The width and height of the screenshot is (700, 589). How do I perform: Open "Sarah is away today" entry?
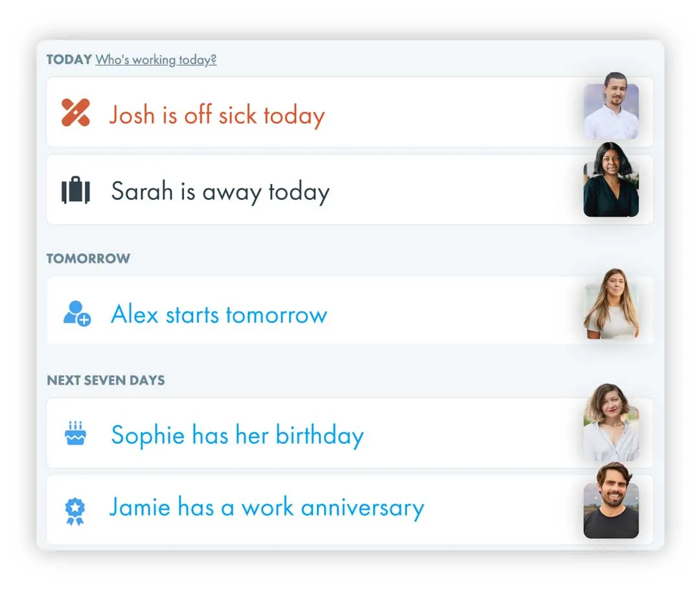point(220,192)
